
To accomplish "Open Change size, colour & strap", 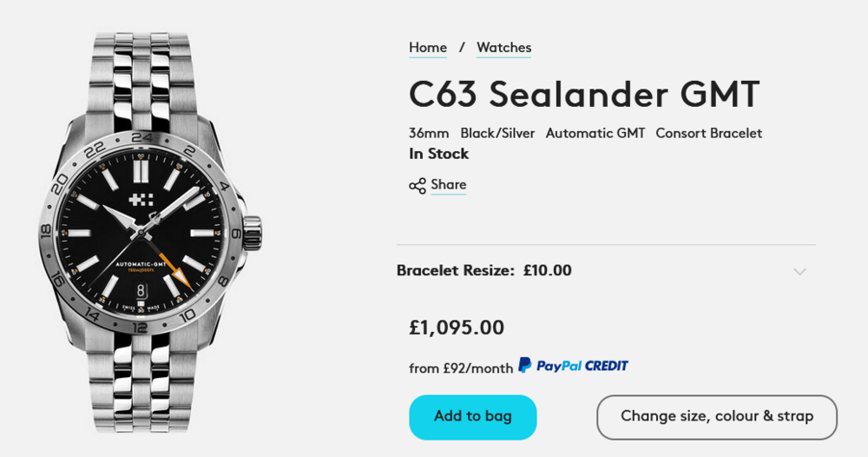I will [717, 416].
